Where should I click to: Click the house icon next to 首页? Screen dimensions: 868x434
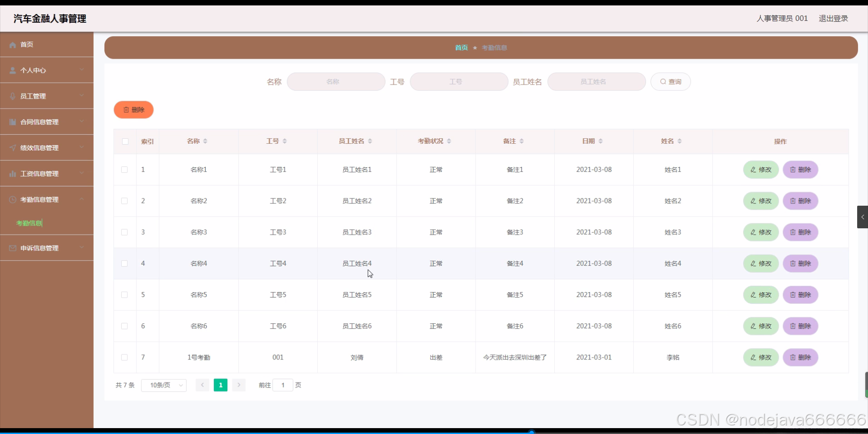[x=13, y=45]
